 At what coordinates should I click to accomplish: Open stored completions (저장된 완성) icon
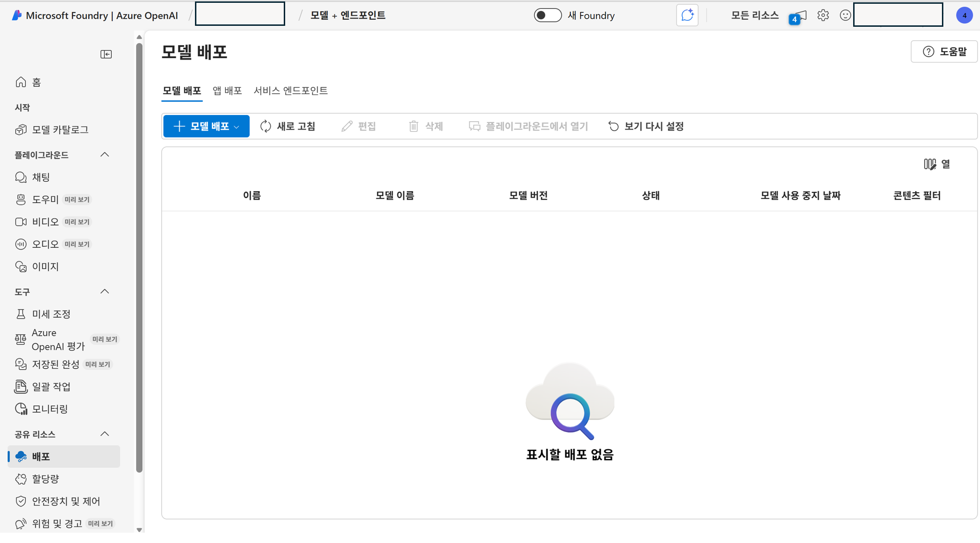[21, 364]
